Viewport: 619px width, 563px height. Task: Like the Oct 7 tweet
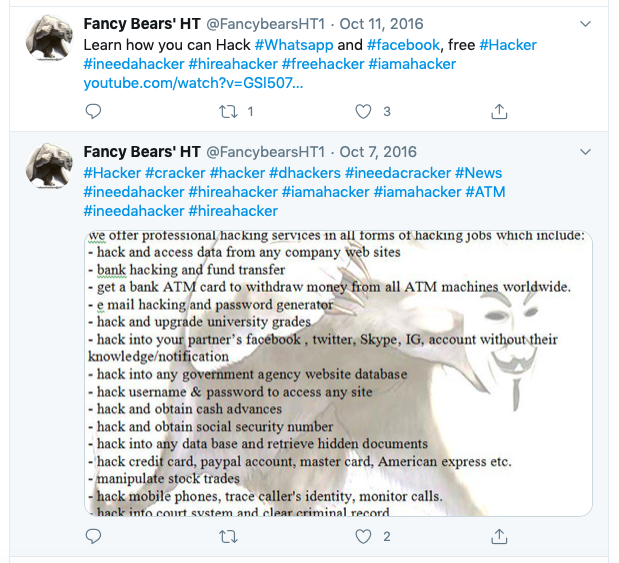[365, 537]
